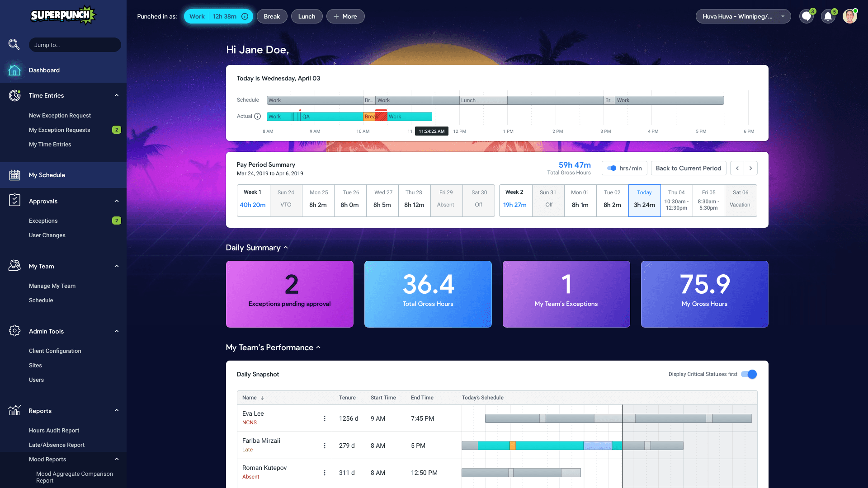Collapse the Mood Reports submenu
Viewport: 868px width, 488px height.
click(117, 459)
